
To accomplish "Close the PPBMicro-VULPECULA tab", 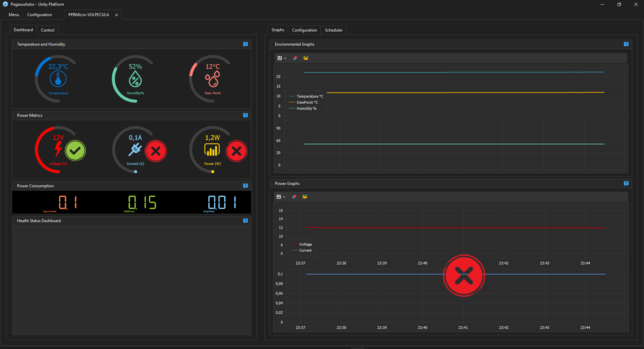I will [x=116, y=15].
